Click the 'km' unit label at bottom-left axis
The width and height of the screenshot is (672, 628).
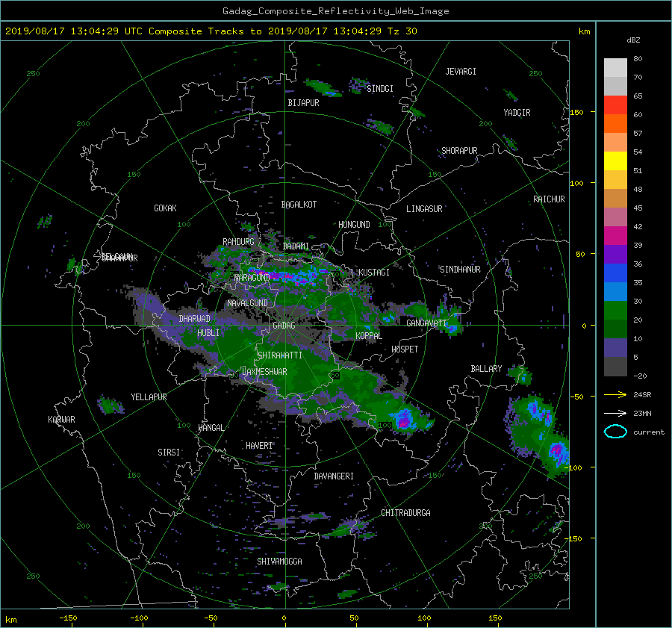pos(11,620)
